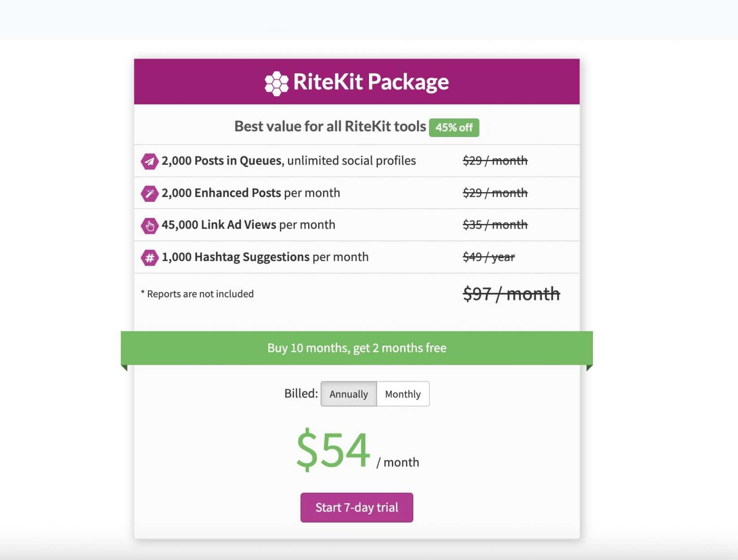
Task: Click the crossed-out $35 / month price
Action: (495, 225)
